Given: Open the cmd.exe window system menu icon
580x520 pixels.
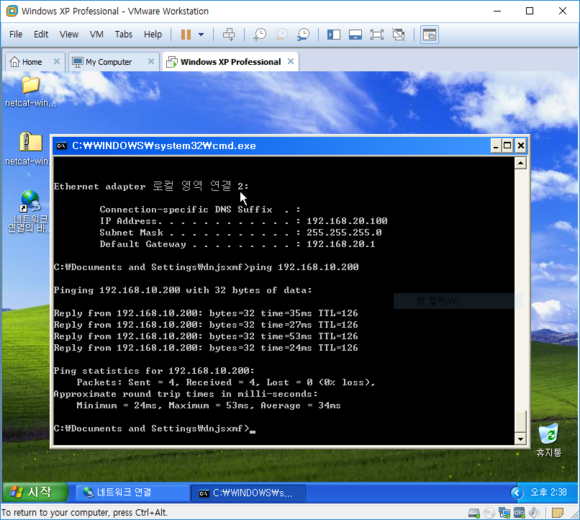Looking at the screenshot, I should pyautogui.click(x=61, y=146).
